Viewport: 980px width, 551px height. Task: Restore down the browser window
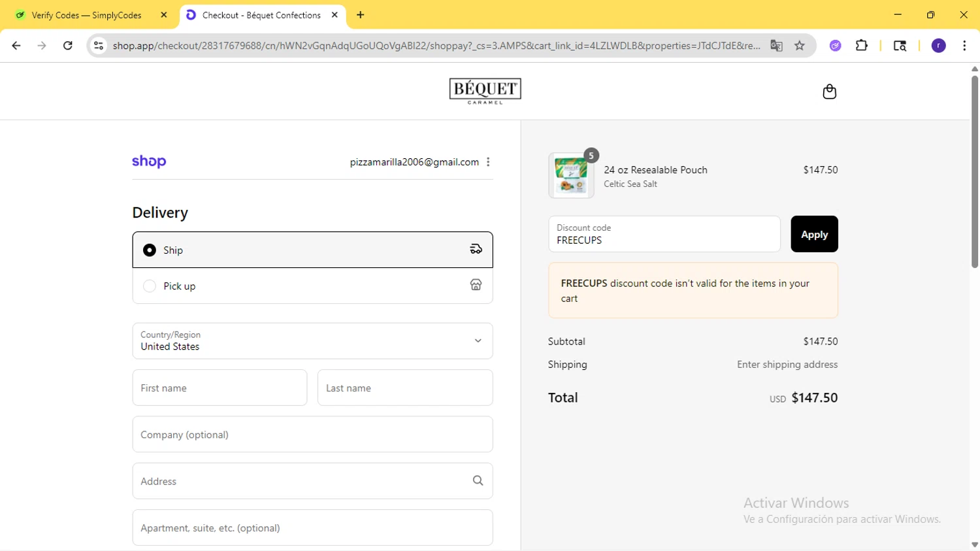pos(930,14)
